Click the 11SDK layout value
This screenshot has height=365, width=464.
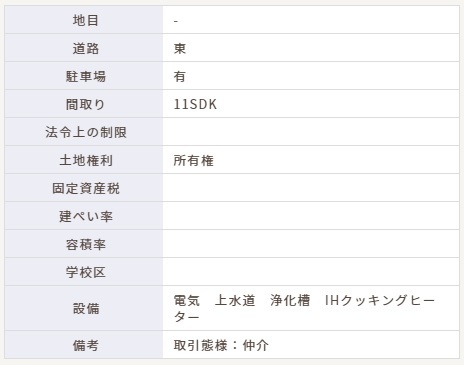click(x=195, y=105)
